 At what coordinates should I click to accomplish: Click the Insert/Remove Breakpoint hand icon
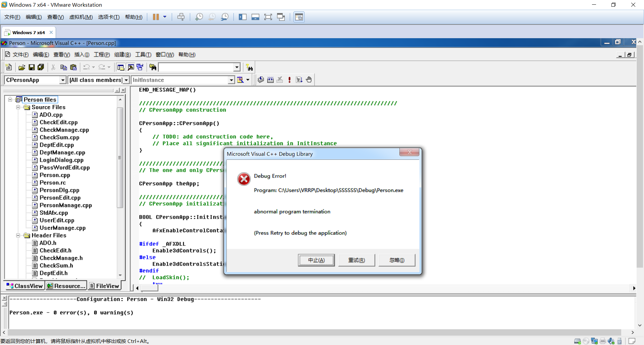coord(309,80)
